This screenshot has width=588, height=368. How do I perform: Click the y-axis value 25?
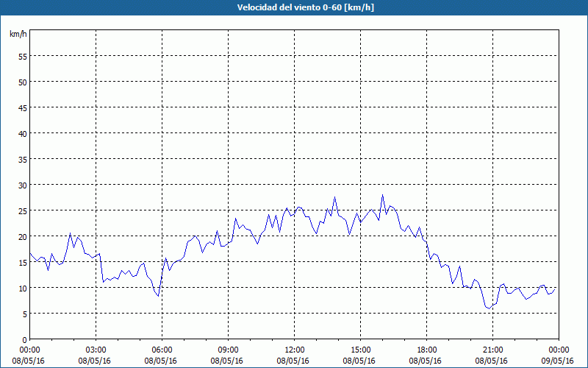tap(23, 211)
